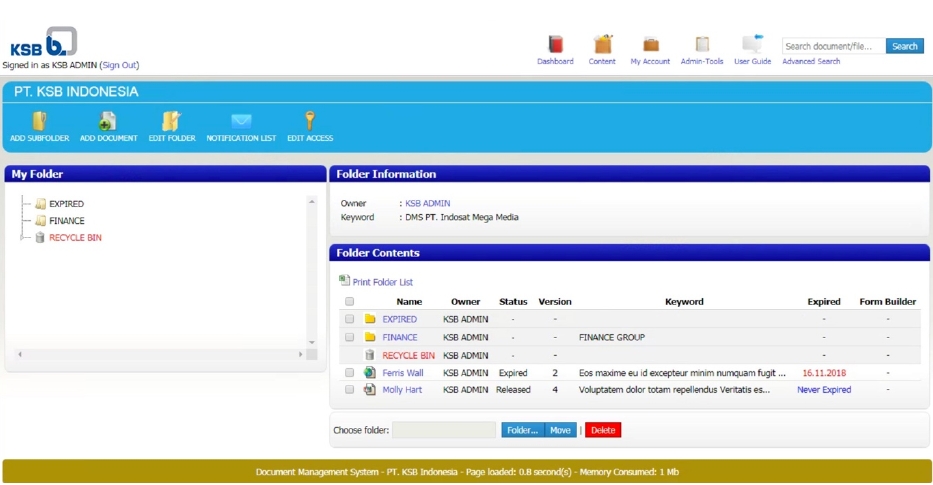This screenshot has width=933, height=485.
Task: Open the Notification List envelope icon
Action: [241, 121]
